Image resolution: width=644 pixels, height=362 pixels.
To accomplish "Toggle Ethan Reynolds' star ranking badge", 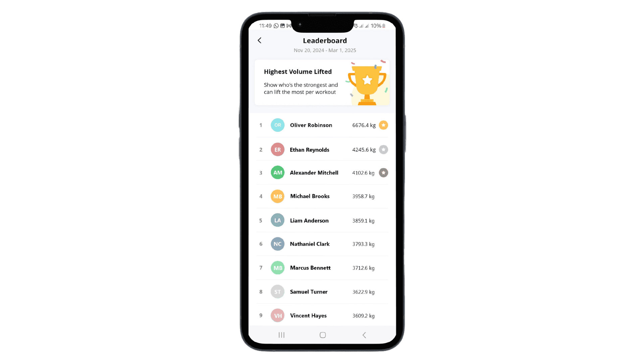I will (383, 149).
